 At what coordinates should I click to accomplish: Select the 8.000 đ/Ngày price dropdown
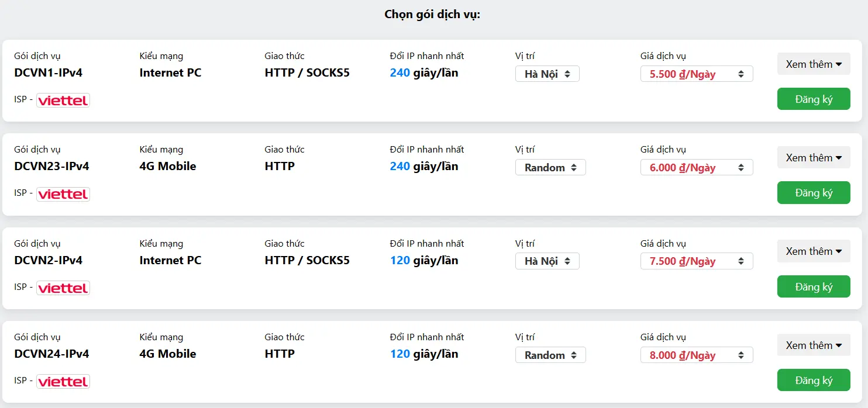pos(696,355)
